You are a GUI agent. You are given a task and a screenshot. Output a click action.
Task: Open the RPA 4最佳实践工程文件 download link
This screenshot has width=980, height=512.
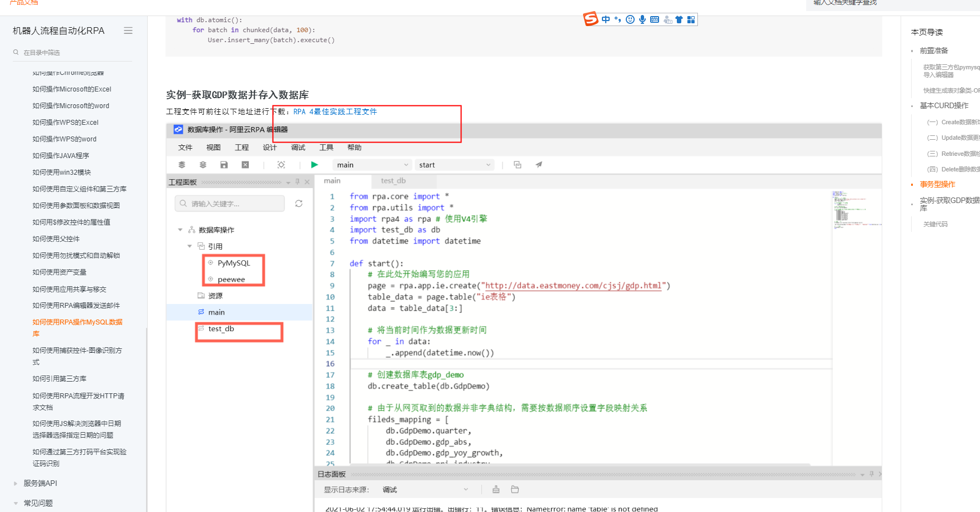point(335,111)
